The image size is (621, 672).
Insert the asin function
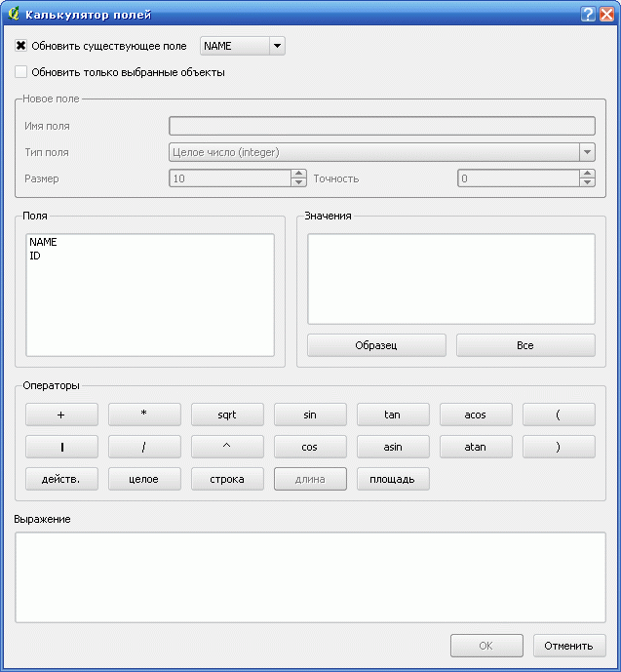point(393,447)
